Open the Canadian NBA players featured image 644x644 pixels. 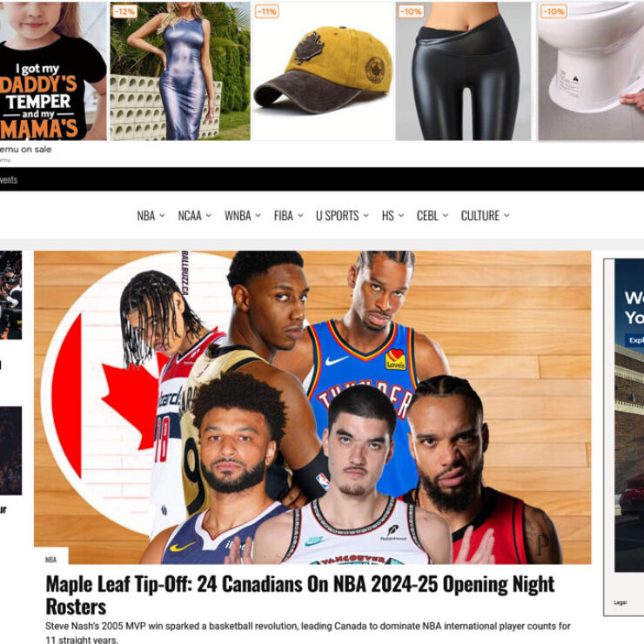pyautogui.click(x=312, y=407)
